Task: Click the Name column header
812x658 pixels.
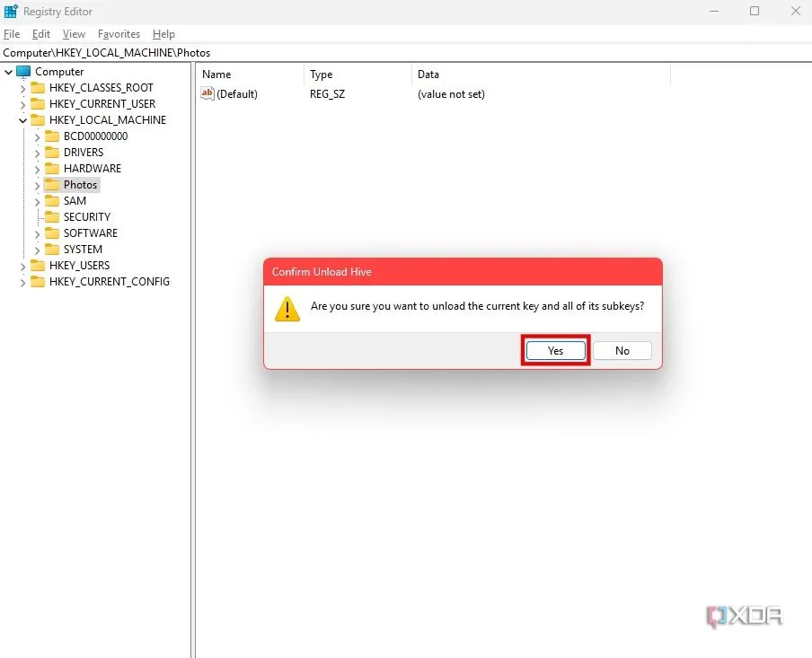Action: click(x=250, y=74)
